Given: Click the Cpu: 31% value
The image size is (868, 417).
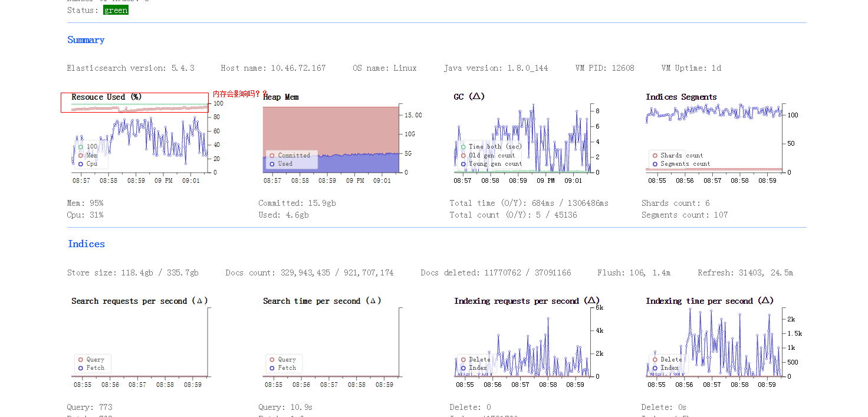Looking at the screenshot, I should pos(86,215).
